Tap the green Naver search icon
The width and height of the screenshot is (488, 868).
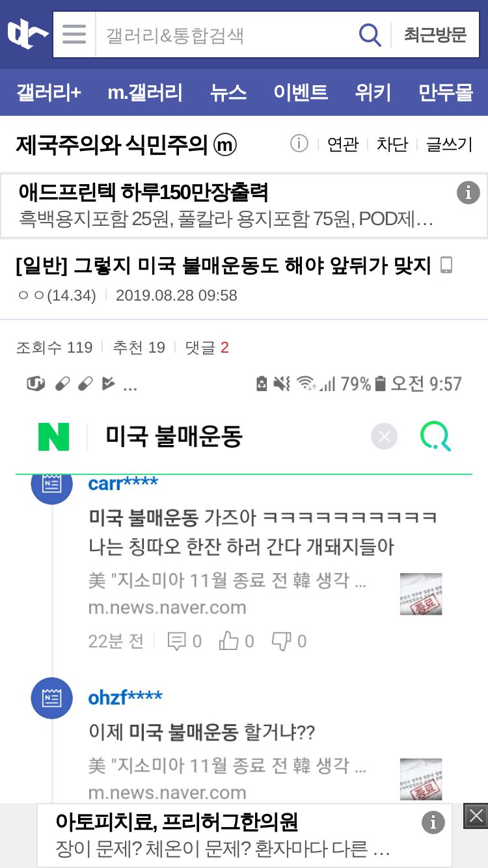pos(435,437)
